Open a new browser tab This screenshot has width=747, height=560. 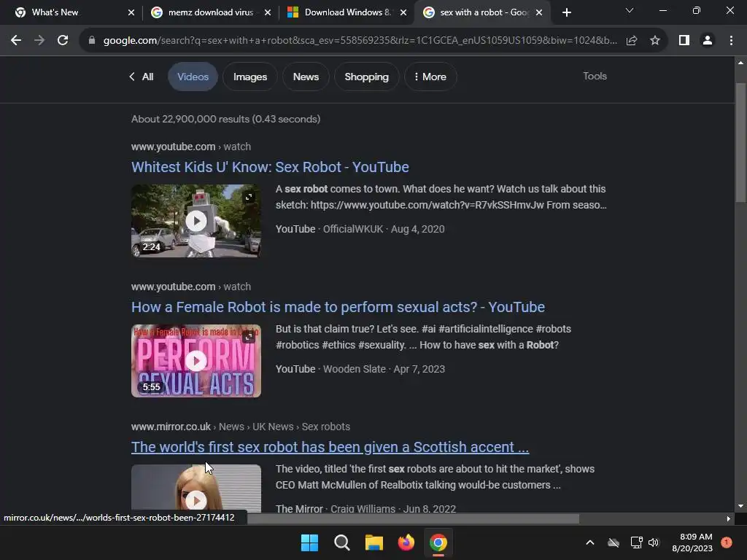566,12
